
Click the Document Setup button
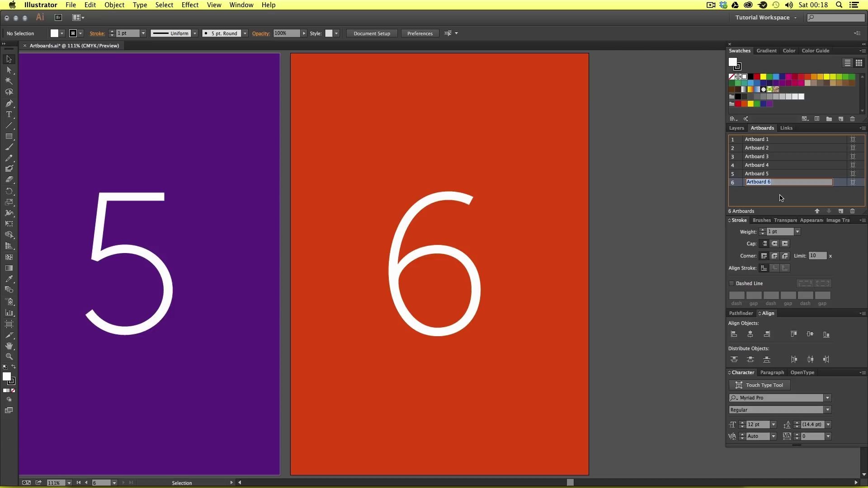click(372, 33)
